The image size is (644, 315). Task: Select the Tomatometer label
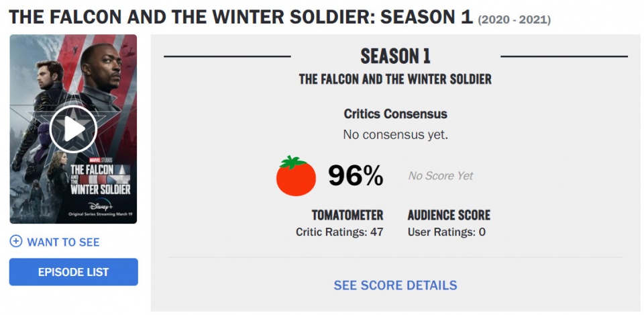point(347,215)
